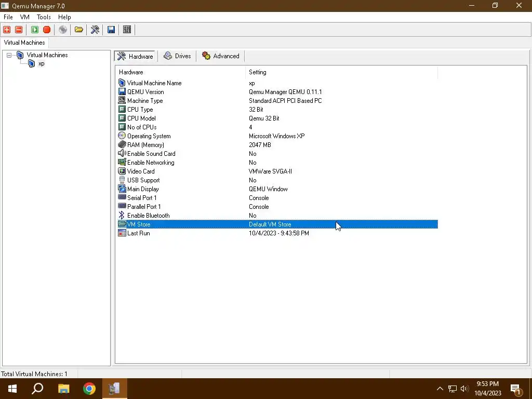Open the Tools menu
This screenshot has width=532, height=399.
[x=44, y=17]
